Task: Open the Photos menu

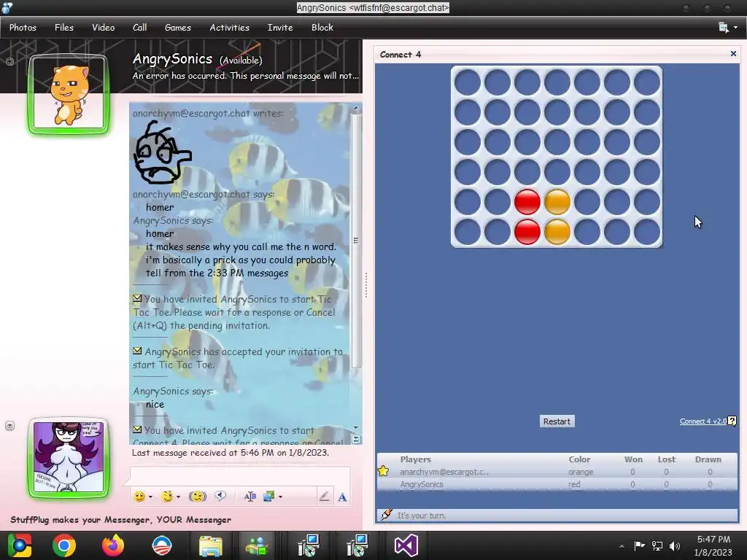Action: [x=23, y=28]
